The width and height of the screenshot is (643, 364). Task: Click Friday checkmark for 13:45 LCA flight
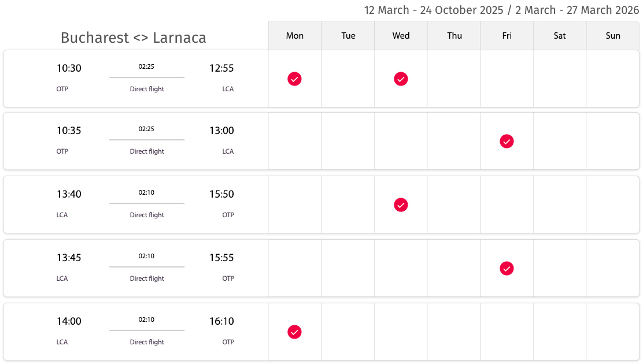507,269
